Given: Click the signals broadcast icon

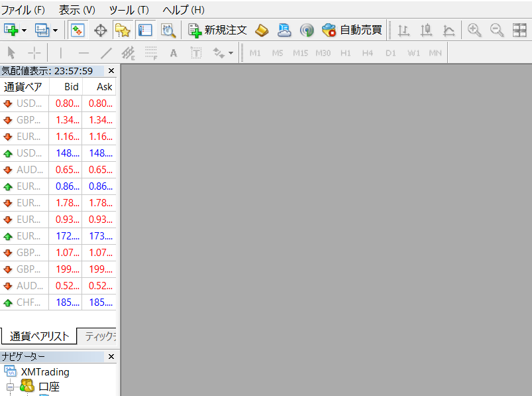Looking at the screenshot, I should tap(306, 30).
